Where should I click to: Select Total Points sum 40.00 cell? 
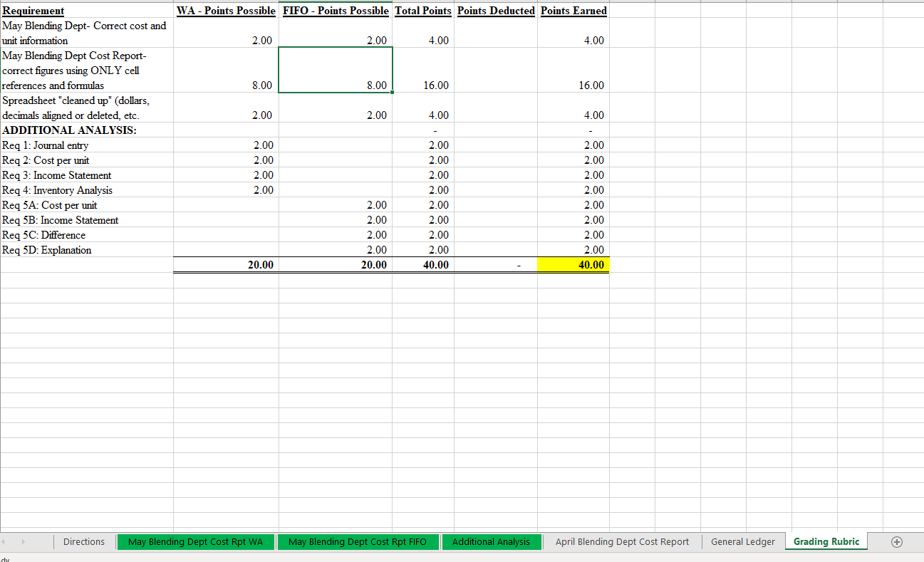coord(423,265)
